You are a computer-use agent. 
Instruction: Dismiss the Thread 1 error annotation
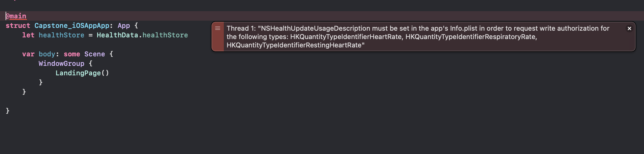(x=629, y=28)
